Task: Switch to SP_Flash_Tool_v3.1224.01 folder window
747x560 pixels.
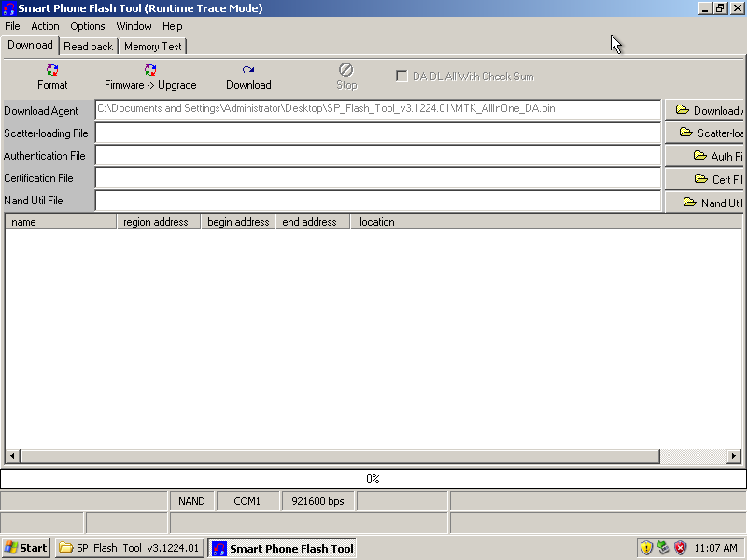Action: (130, 548)
